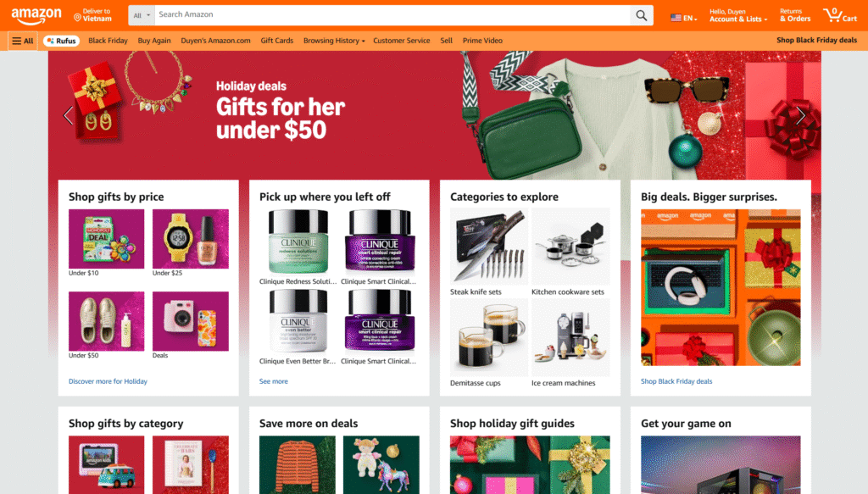Open the EN language selector
Viewport: 868px width, 494px height.
pos(684,19)
